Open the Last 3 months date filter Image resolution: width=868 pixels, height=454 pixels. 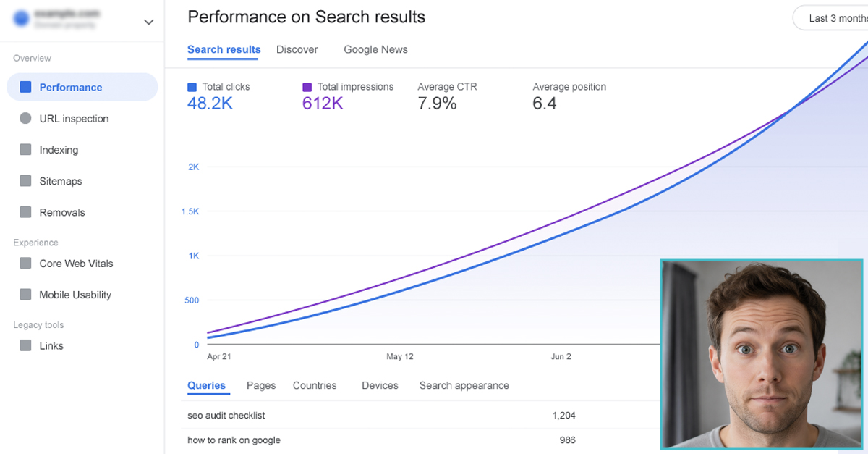click(x=830, y=18)
